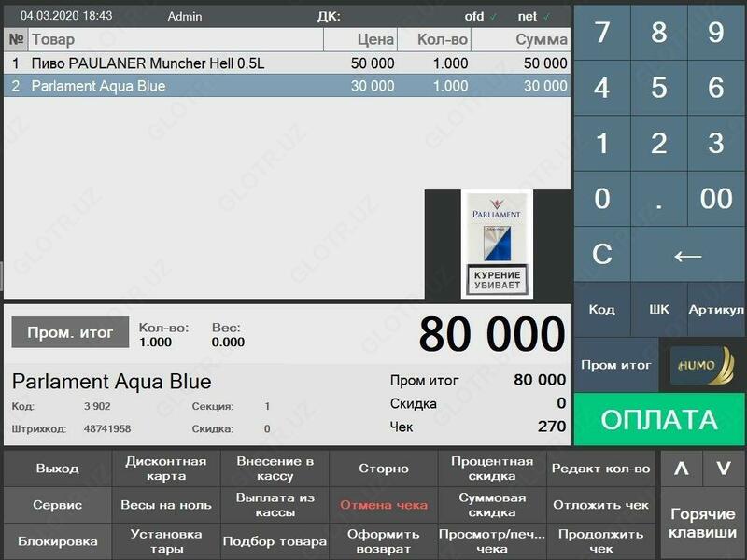Click the Parliament product image
This screenshot has height=560, width=747.
496,244
